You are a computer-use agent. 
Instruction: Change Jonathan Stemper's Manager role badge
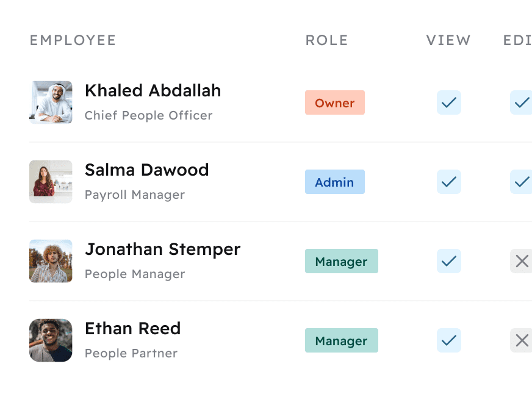point(341,261)
